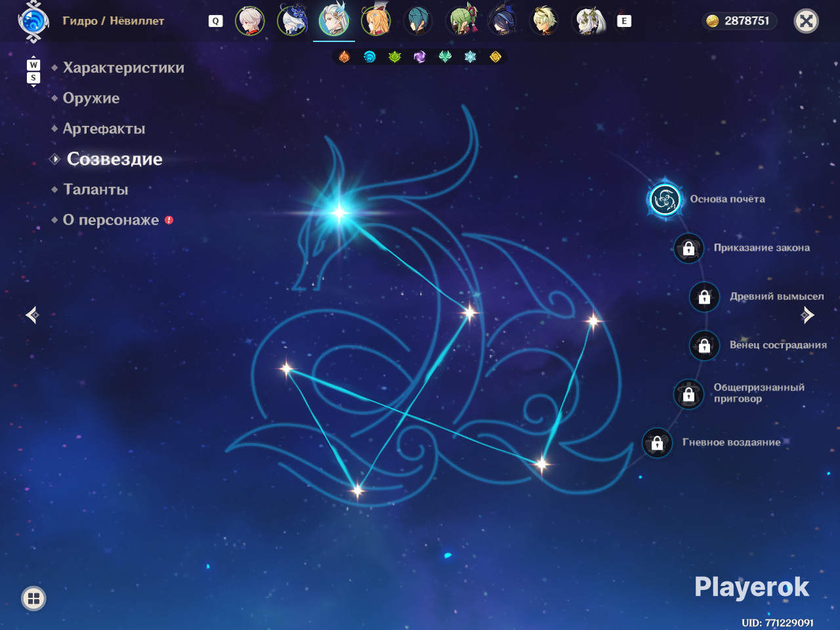
Task: Click the Q key previous-character hint
Action: [215, 21]
